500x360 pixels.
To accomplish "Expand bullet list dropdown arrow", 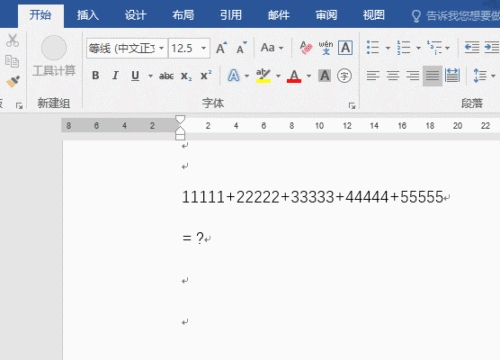I will pyautogui.click(x=388, y=48).
